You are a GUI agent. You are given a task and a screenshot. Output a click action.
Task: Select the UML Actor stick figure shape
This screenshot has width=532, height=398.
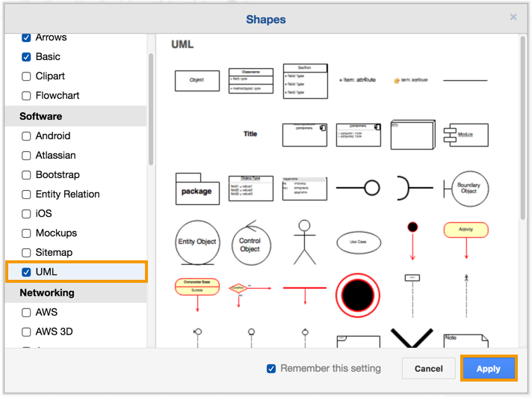pos(304,242)
